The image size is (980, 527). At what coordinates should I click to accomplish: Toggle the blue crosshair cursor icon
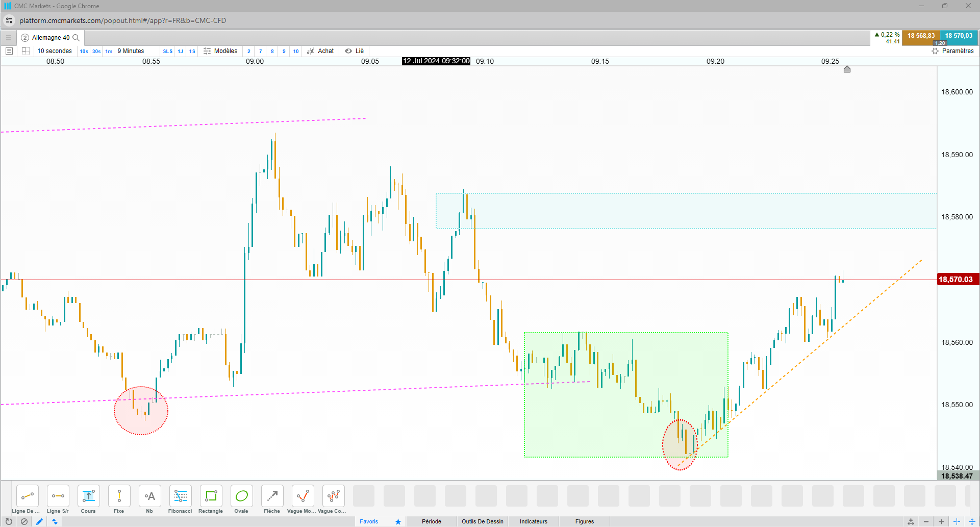pos(957,521)
